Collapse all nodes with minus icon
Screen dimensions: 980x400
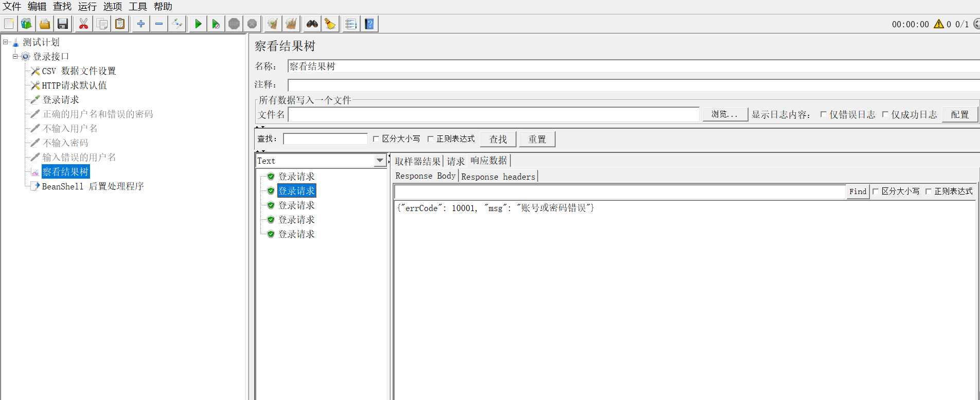point(159,24)
